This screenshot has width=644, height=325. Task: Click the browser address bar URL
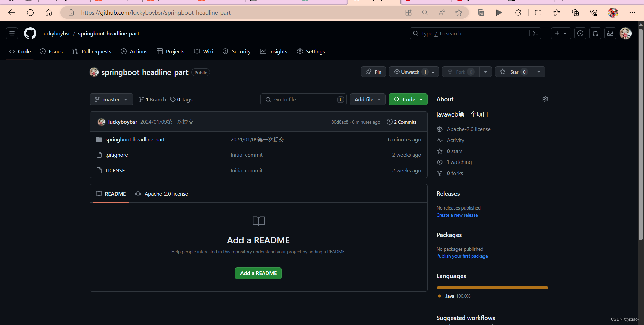coord(156,13)
